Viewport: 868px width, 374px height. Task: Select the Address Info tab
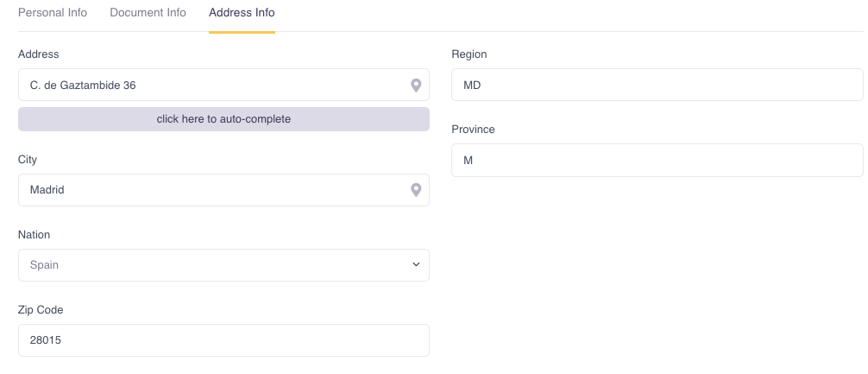pos(242,12)
